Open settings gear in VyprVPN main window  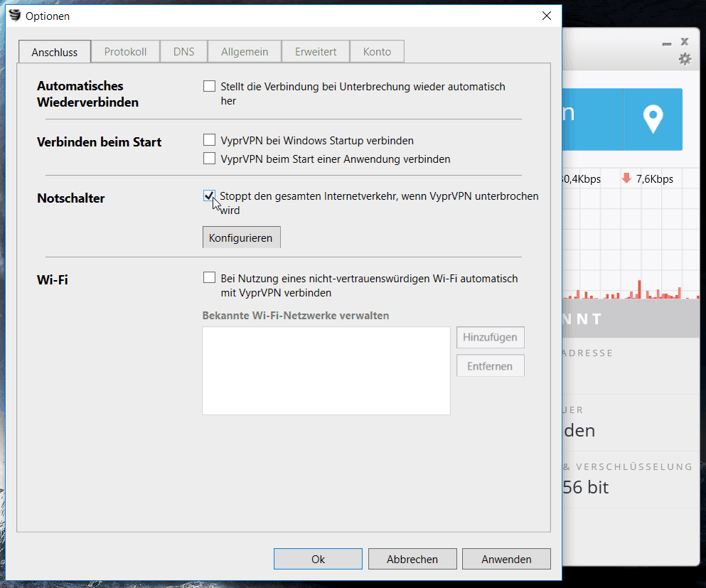[x=685, y=59]
